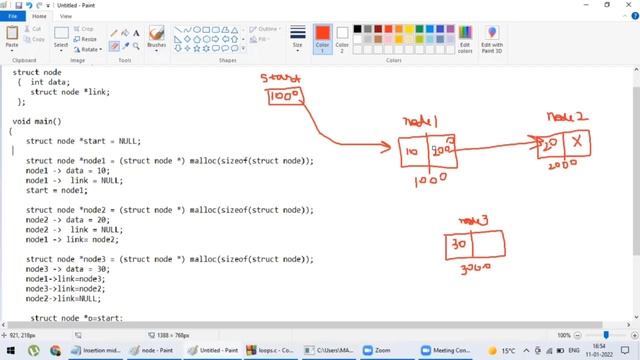Viewport: 640px width, 360px height.
Task: Switch to node - Paint taskbar window
Action: click(x=151, y=350)
